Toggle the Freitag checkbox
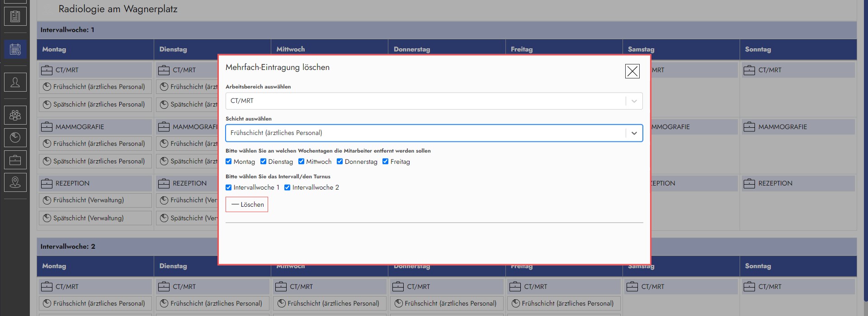The image size is (868, 316). (386, 162)
